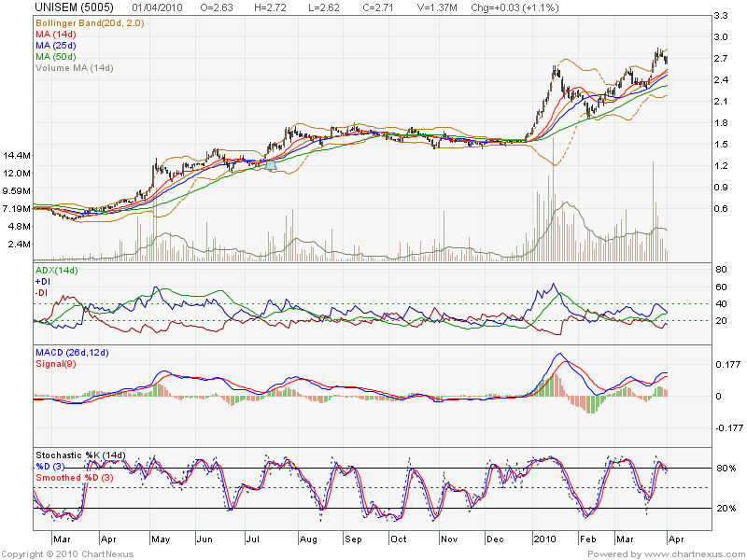
Task: Click the blue %D (3) legend label
Action: 50,466
